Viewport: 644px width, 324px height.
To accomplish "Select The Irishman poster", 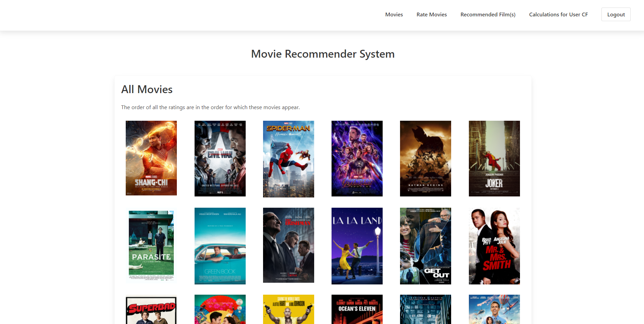I will click(x=289, y=245).
